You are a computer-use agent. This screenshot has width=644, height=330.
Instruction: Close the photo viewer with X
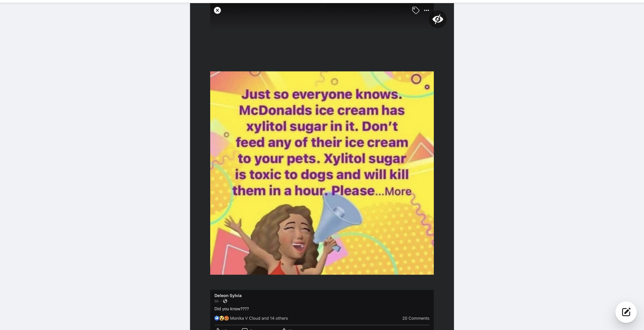click(217, 10)
